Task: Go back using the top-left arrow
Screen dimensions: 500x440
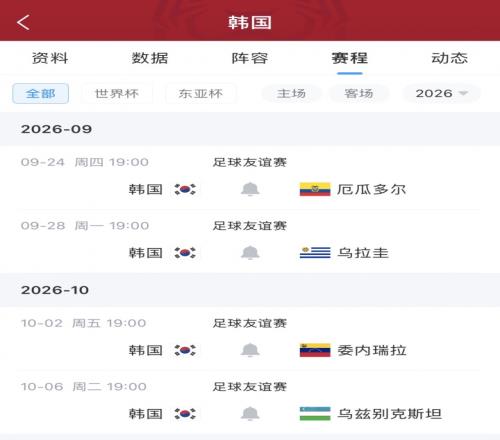Action: 23,22
